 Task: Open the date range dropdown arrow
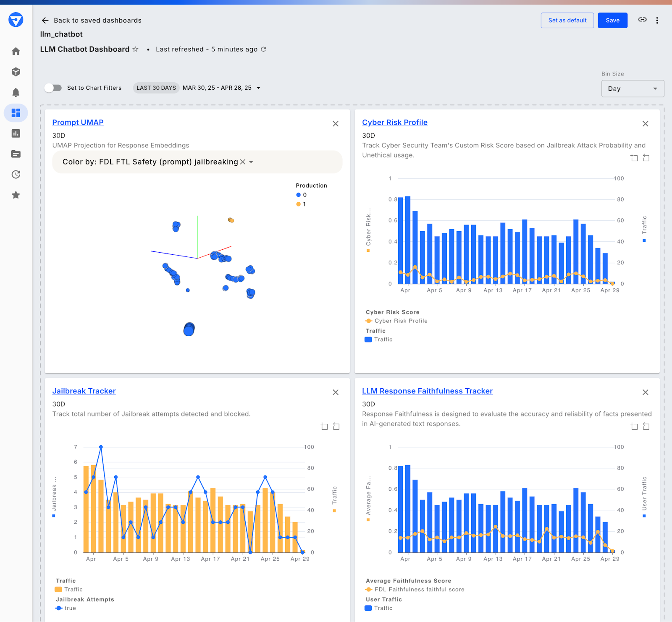click(259, 88)
